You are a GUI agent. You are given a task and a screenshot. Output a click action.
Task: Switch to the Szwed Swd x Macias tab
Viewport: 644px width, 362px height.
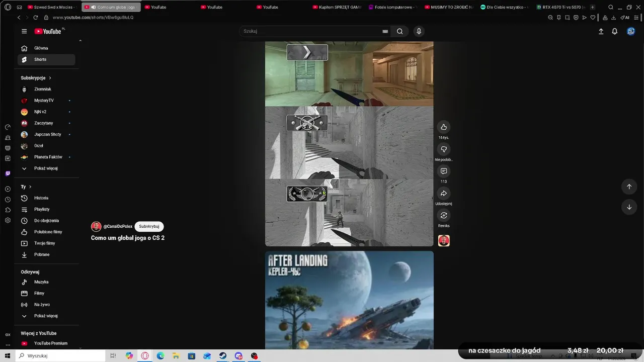point(52,7)
